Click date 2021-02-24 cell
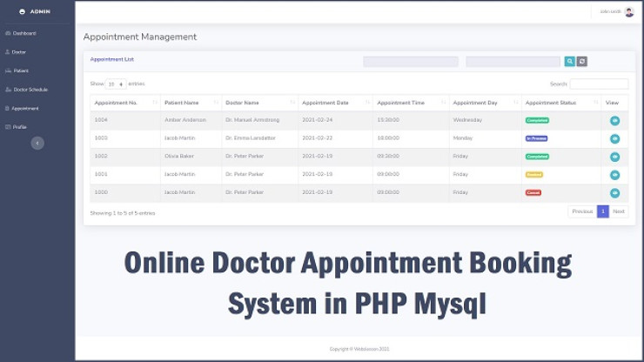The height and width of the screenshot is (362, 644). 317,120
